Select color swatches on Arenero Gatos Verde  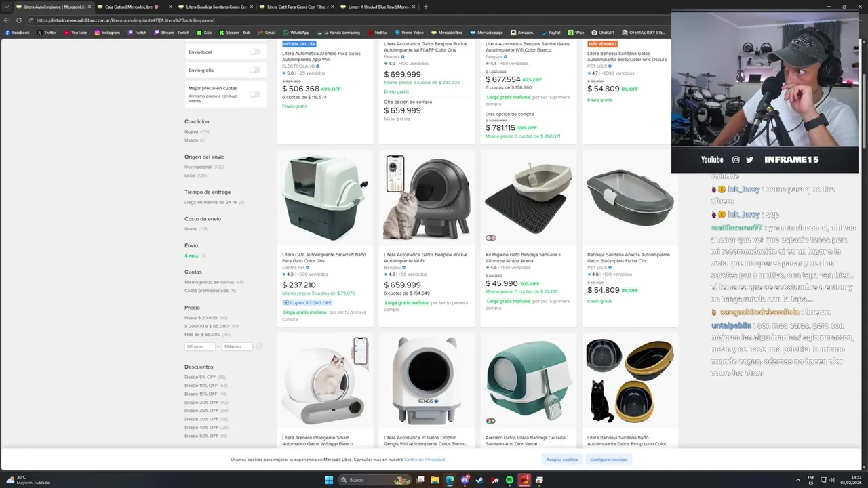[x=491, y=421]
